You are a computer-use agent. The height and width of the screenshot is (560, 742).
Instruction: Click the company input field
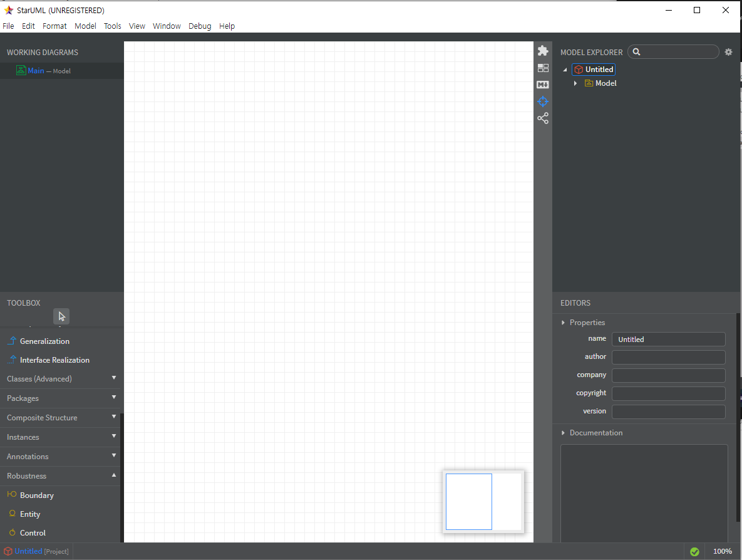[668, 375]
